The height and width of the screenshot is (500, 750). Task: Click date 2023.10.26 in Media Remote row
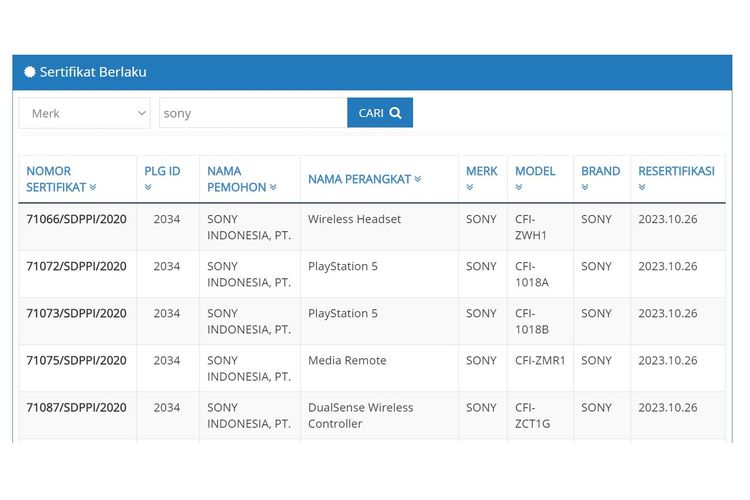668,361
